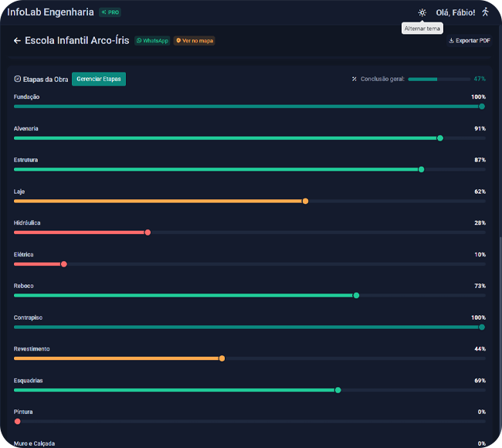Click Reboco slider handle

coord(356,296)
